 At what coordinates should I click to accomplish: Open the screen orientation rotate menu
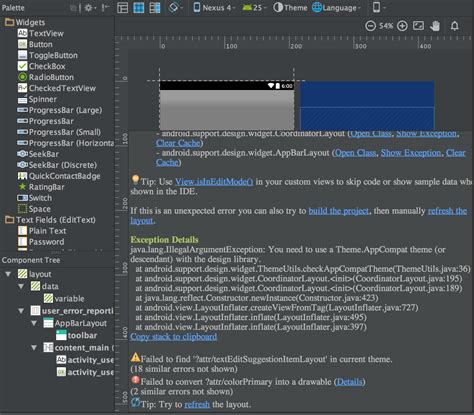tap(175, 8)
